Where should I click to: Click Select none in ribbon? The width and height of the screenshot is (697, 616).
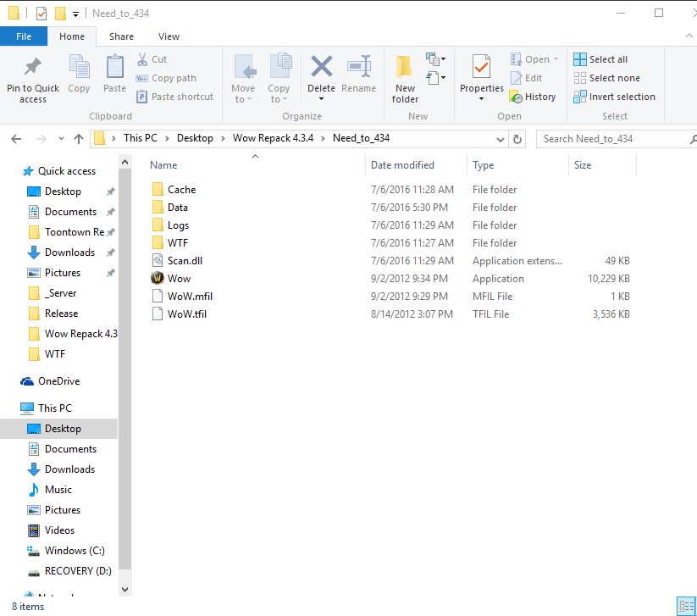click(606, 78)
